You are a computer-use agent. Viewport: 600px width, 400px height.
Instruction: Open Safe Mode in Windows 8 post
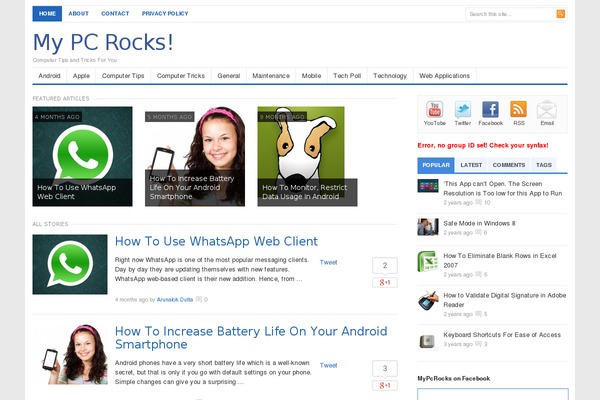(x=479, y=223)
